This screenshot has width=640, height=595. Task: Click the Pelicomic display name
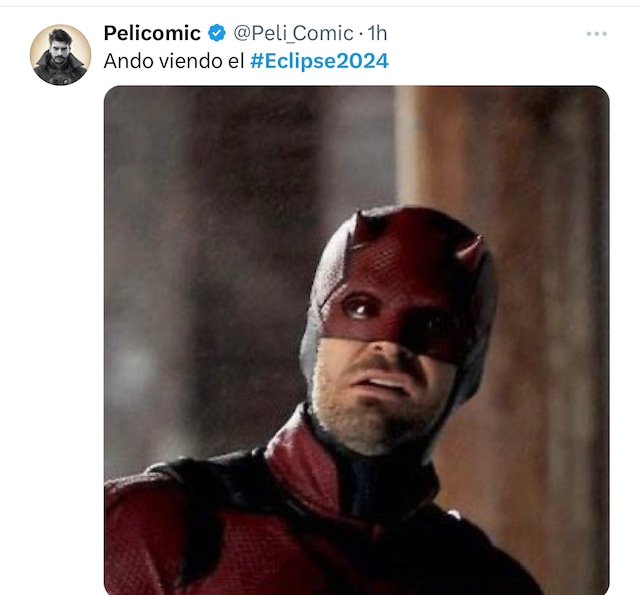[x=152, y=34]
